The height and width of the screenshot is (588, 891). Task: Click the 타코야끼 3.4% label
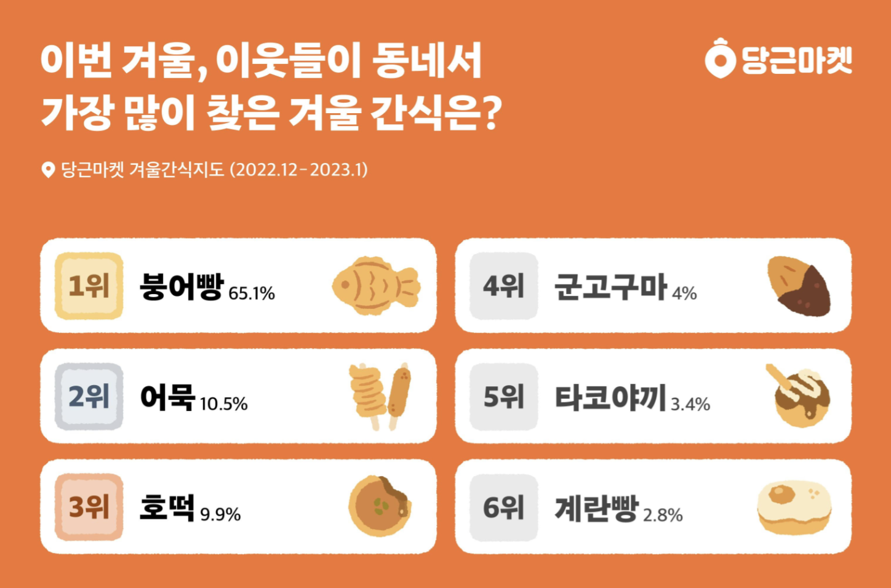[633, 398]
